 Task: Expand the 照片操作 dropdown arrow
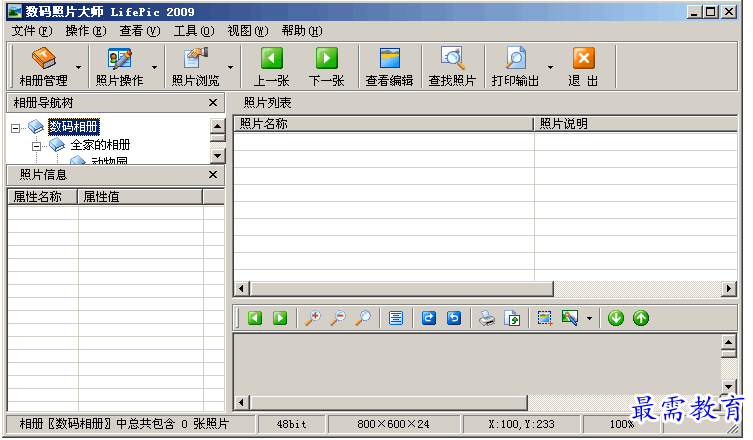[154, 67]
